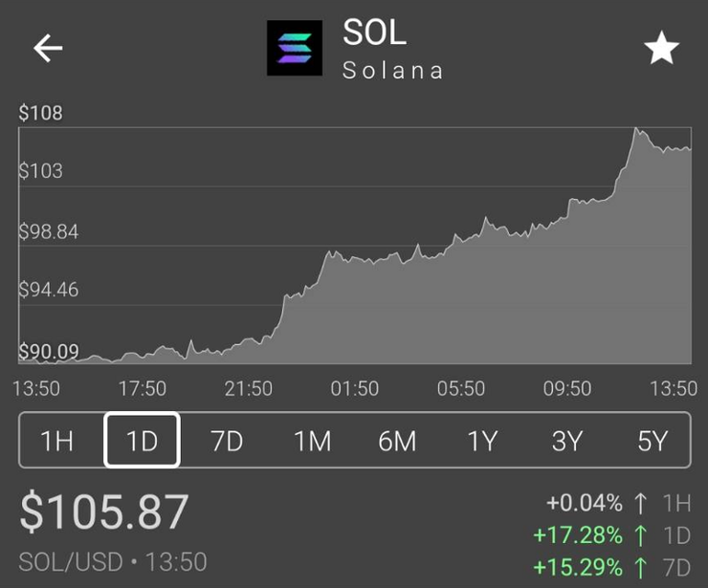Choose the 1Y timeframe

click(x=482, y=441)
